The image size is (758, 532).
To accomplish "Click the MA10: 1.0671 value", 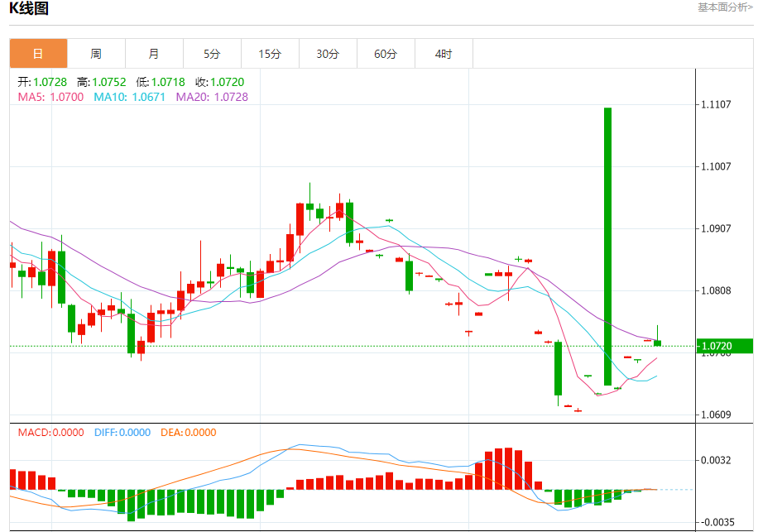I will (130, 97).
